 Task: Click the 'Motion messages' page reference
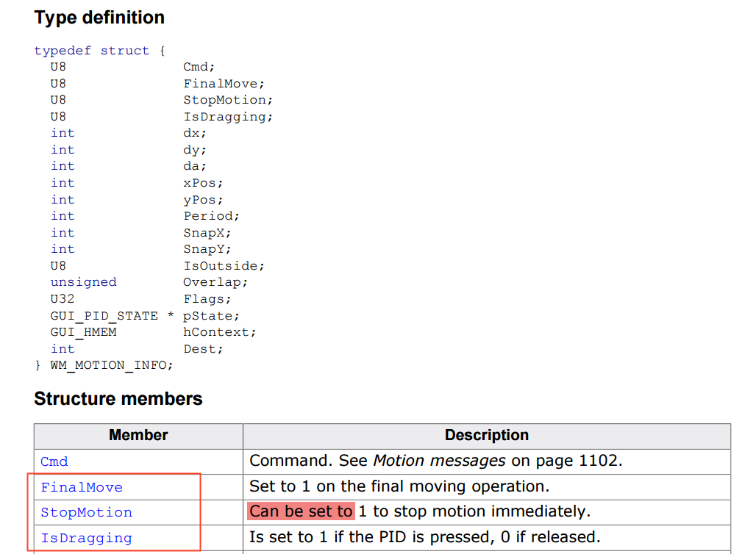coord(439,461)
